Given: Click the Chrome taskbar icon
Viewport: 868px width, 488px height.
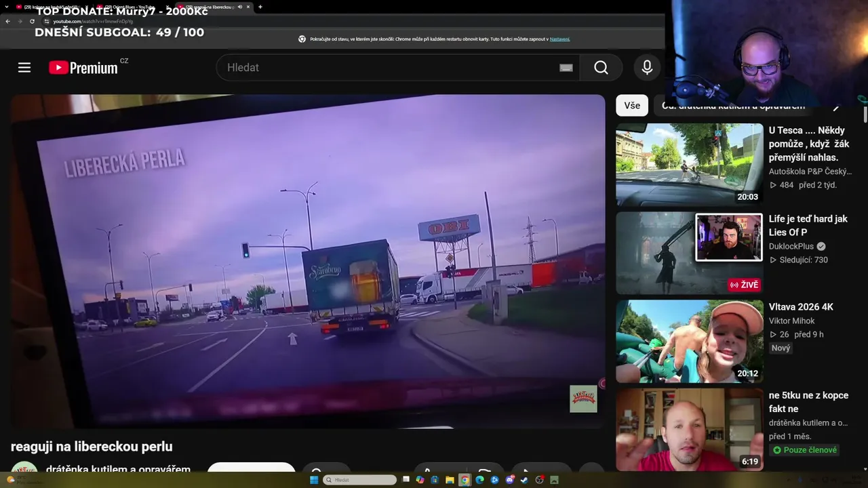Looking at the screenshot, I should coord(465,480).
